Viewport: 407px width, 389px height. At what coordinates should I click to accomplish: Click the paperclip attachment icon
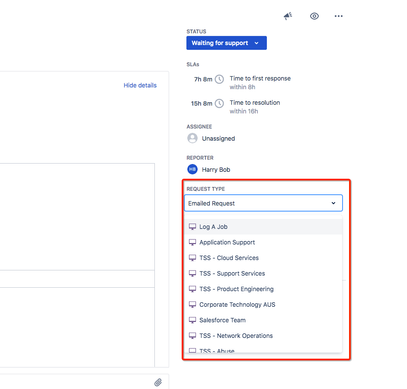pos(158,382)
